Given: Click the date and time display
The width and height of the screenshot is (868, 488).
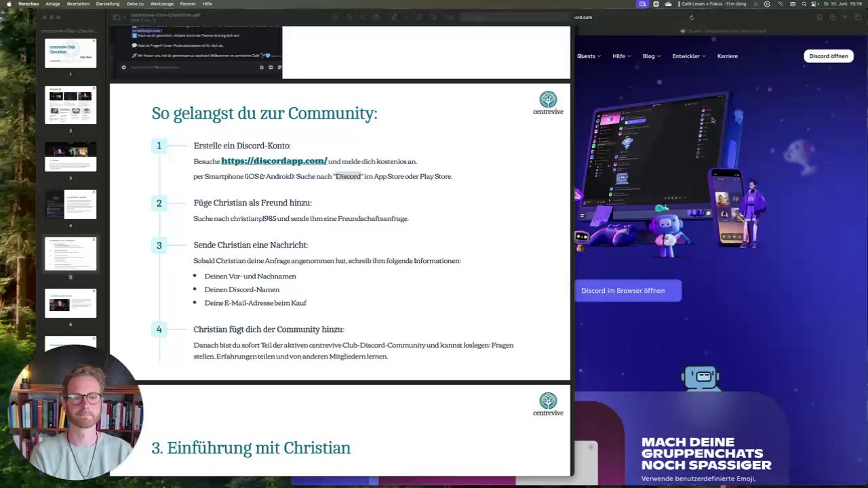Looking at the screenshot, I should pyautogui.click(x=844, y=4).
